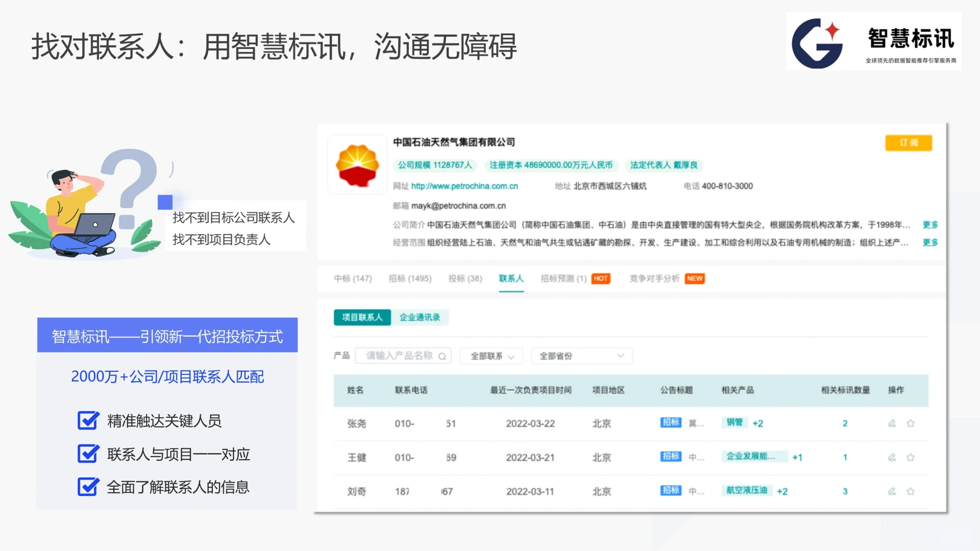Expand the 全部省份 dropdown
This screenshot has height=551, width=980.
pyautogui.click(x=581, y=356)
